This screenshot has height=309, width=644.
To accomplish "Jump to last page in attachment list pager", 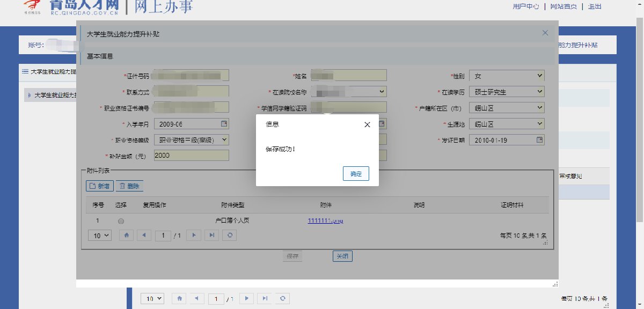I will coord(212,235).
